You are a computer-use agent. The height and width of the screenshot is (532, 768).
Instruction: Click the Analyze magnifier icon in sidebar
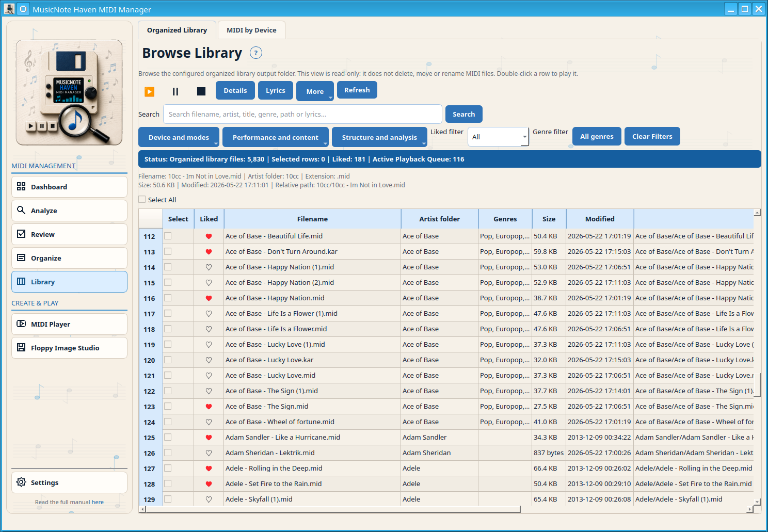[21, 210]
